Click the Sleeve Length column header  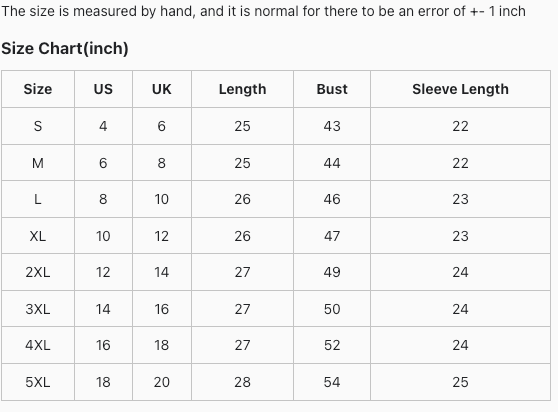460,89
